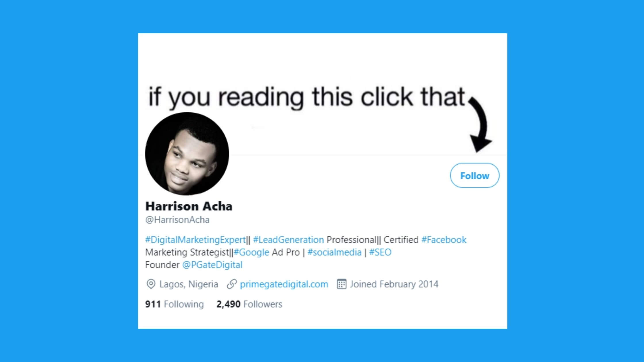Image resolution: width=644 pixels, height=362 pixels.
Task: Click the Follow button
Action: (x=475, y=176)
